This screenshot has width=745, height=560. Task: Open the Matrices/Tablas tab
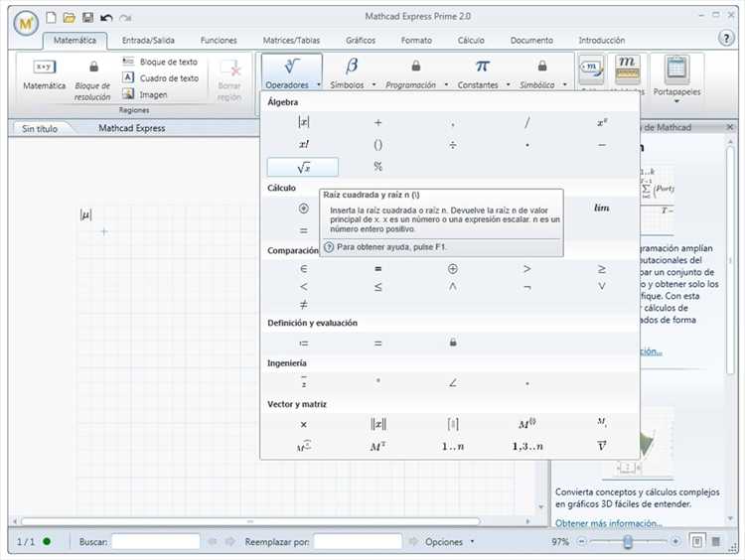coord(291,41)
